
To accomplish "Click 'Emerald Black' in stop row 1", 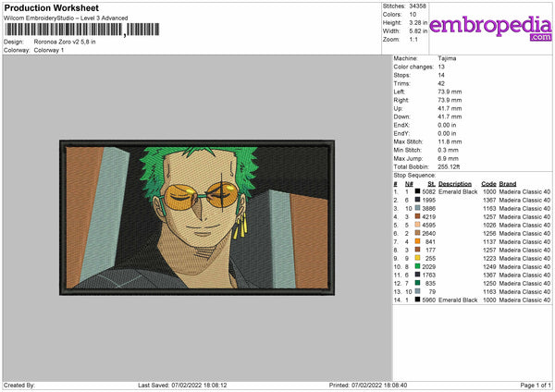I will coord(458,191).
